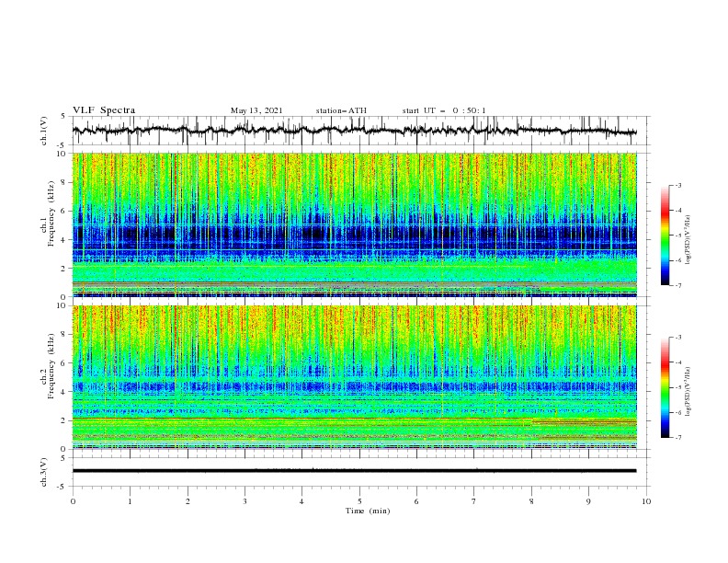Select the "Time (min)" x-axis label
Screen dimensions: 728x563
368,511
